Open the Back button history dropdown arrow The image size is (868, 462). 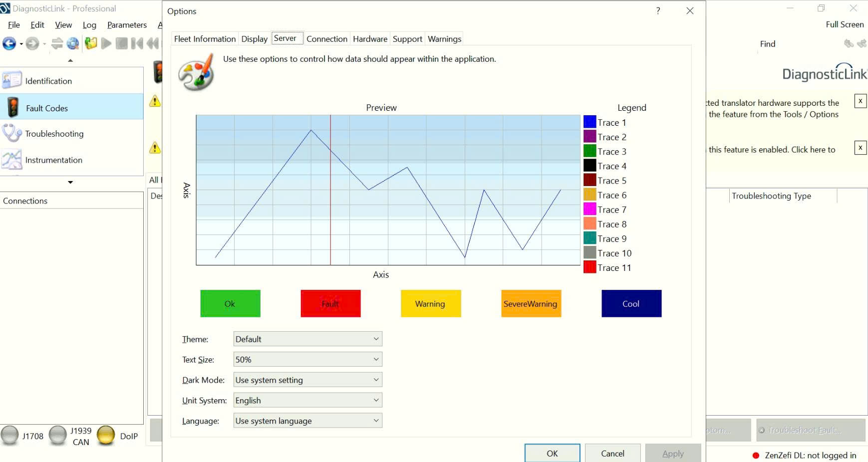21,44
